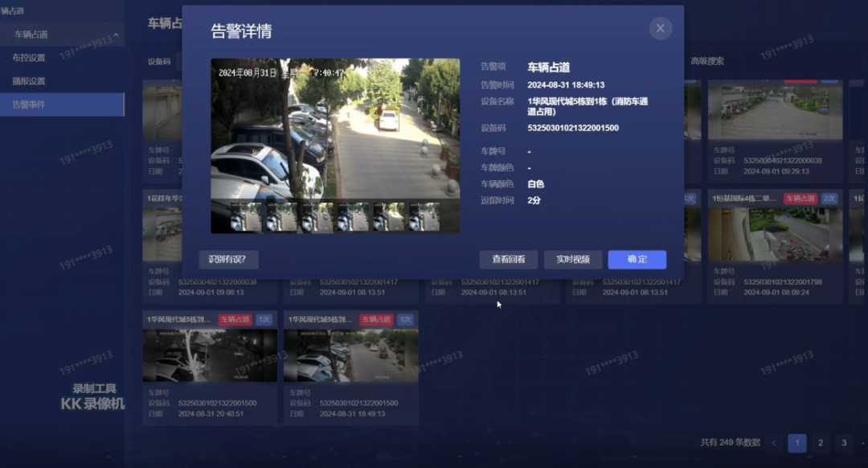Select the last snapshot thumbnail in strip
Image resolution: width=868 pixels, height=468 pixels.
coord(424,217)
